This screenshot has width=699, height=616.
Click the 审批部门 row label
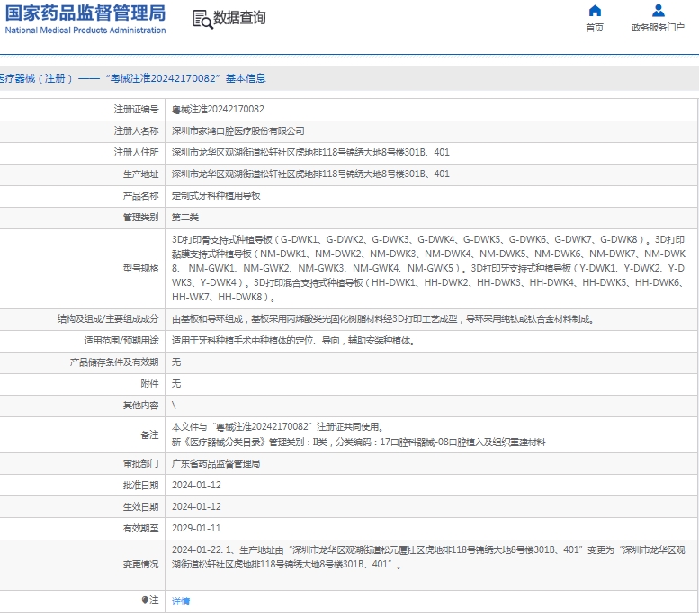click(141, 463)
